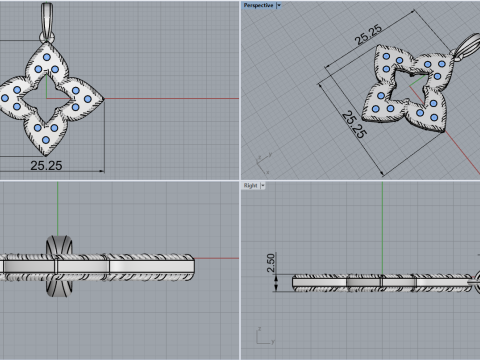480x360 pixels.
Task: Select the pendant bail in top view
Action: point(47,22)
